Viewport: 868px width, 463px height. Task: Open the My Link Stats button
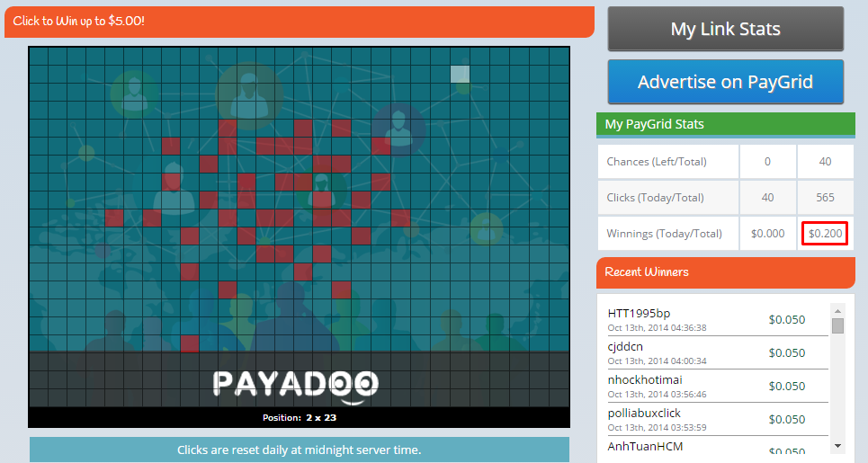point(725,29)
